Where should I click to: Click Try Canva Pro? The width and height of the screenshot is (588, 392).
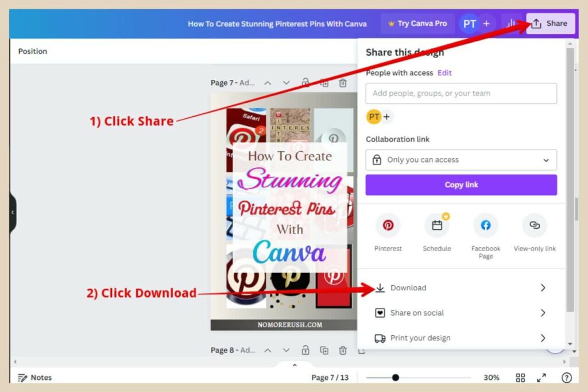(x=418, y=24)
